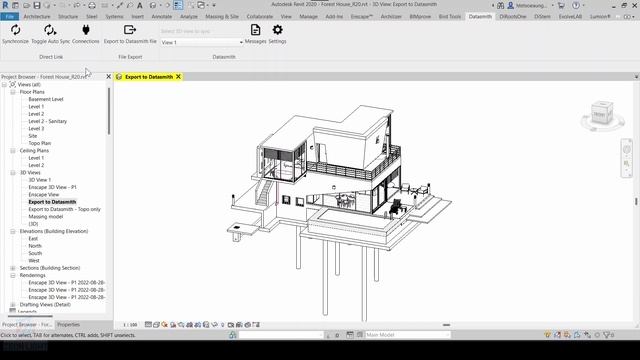This screenshot has width=640, height=360.
Task: Select South elevation in browser
Action: pyautogui.click(x=35, y=253)
